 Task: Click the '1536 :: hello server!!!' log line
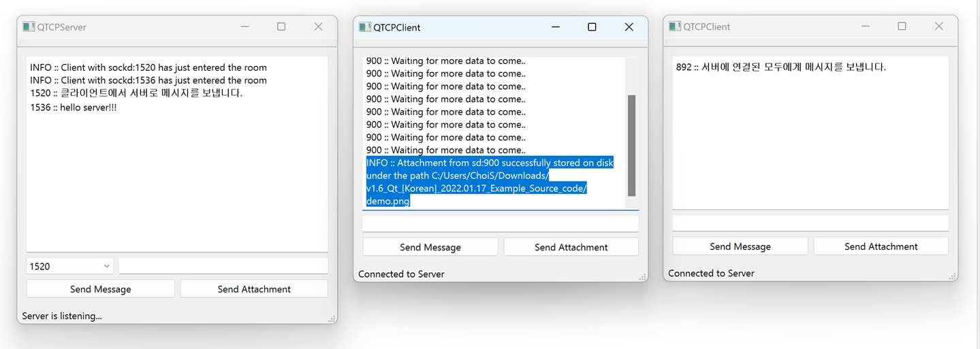[x=74, y=107]
